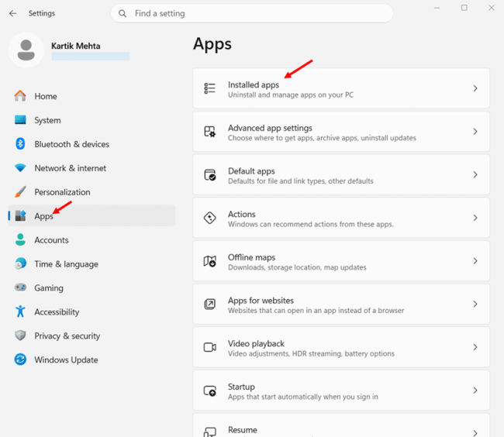Image resolution: width=504 pixels, height=437 pixels.
Task: Click the Apps sidebar icon
Action: point(20,215)
